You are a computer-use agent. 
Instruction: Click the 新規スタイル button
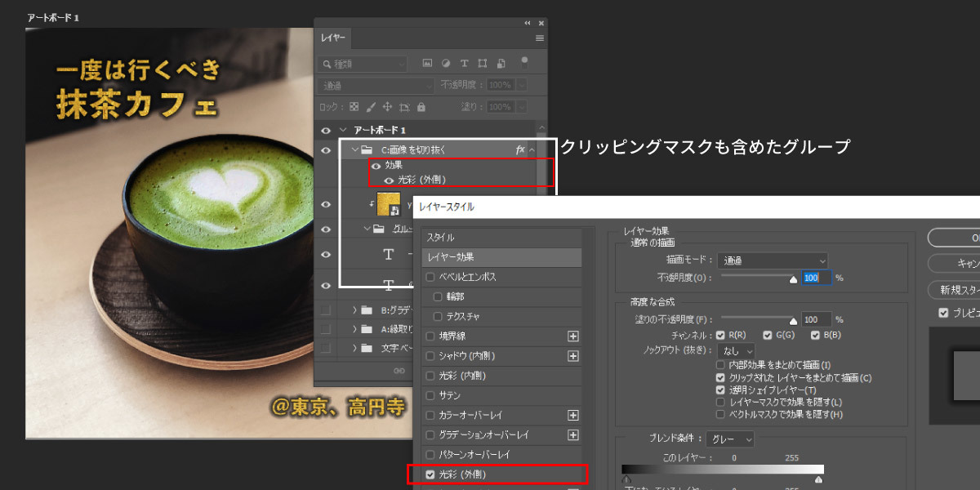click(x=954, y=290)
